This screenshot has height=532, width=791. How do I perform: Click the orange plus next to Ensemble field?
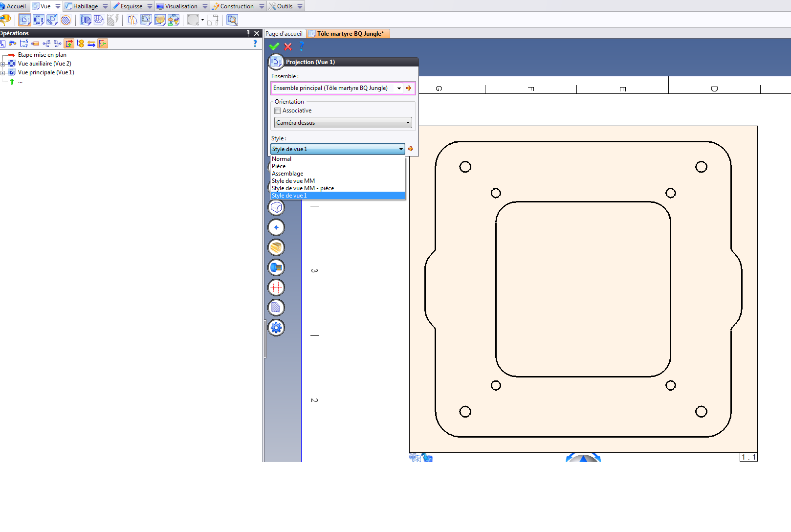(x=409, y=88)
